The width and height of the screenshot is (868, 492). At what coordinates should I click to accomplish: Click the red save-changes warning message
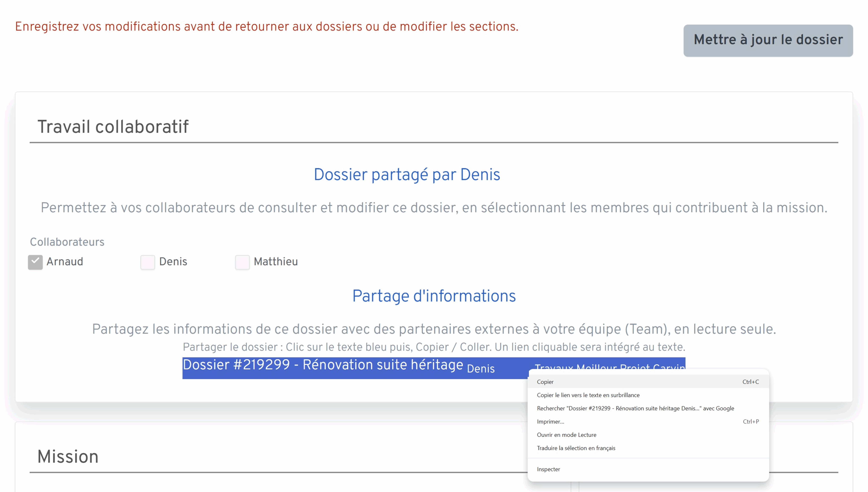pyautogui.click(x=266, y=26)
